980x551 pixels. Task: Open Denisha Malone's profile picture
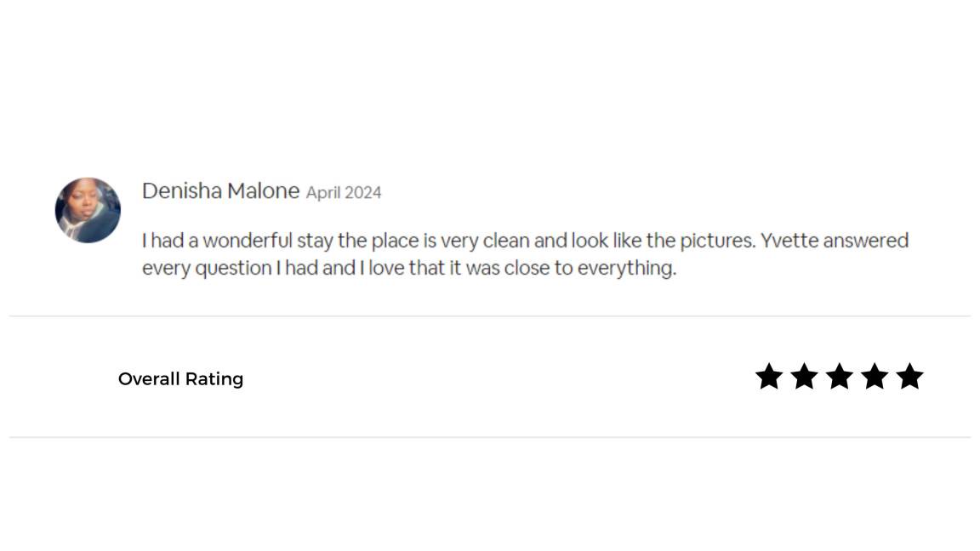[x=88, y=210]
